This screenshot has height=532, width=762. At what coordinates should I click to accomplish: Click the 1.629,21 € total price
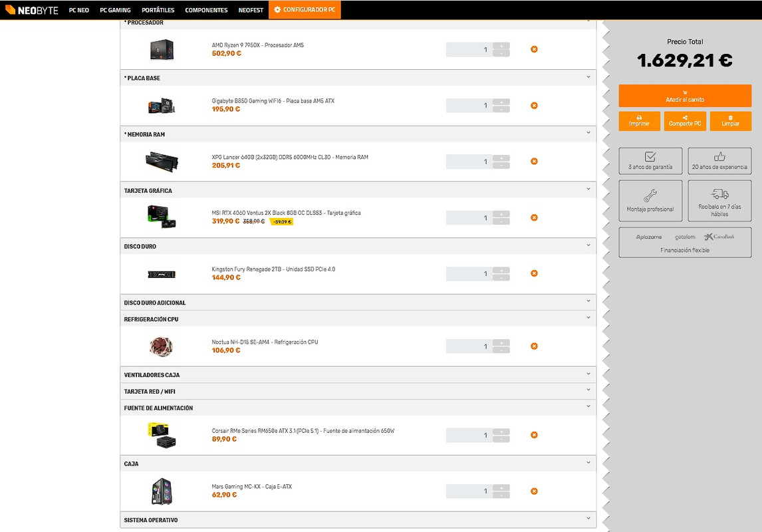click(x=685, y=61)
